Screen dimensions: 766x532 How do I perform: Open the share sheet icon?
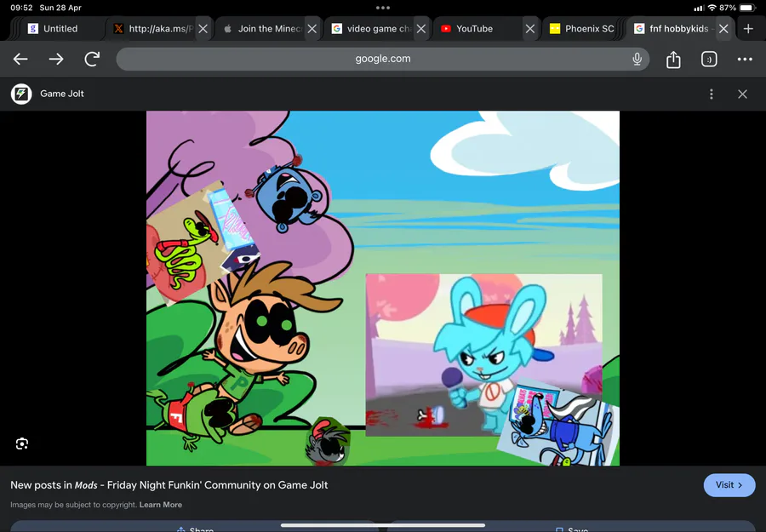point(673,59)
